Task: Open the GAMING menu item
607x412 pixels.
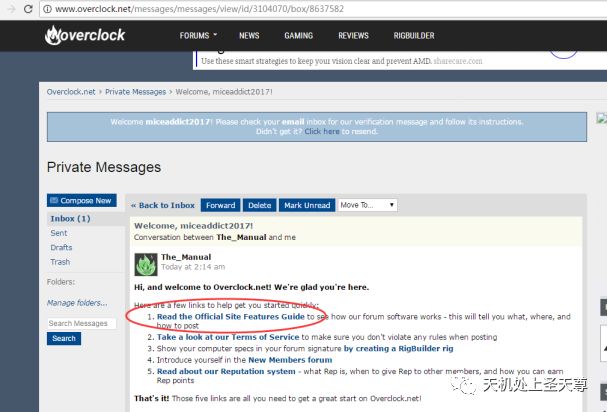Action: [x=298, y=36]
